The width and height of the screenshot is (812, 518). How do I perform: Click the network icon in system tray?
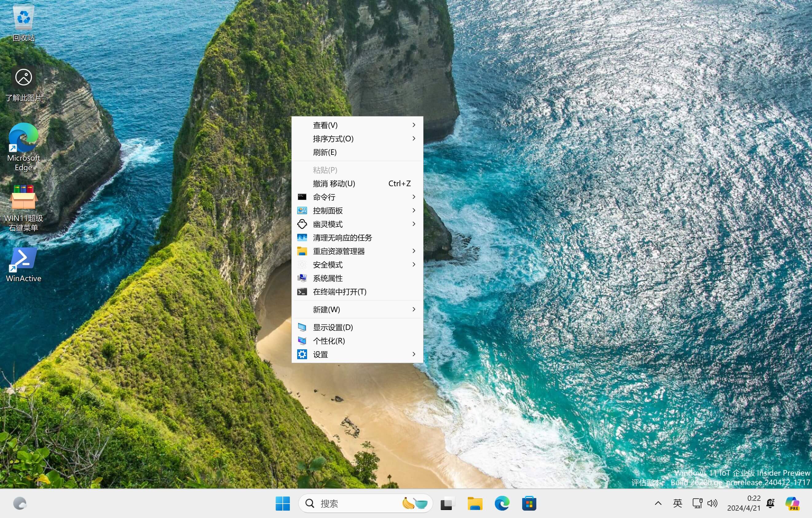tap(697, 504)
